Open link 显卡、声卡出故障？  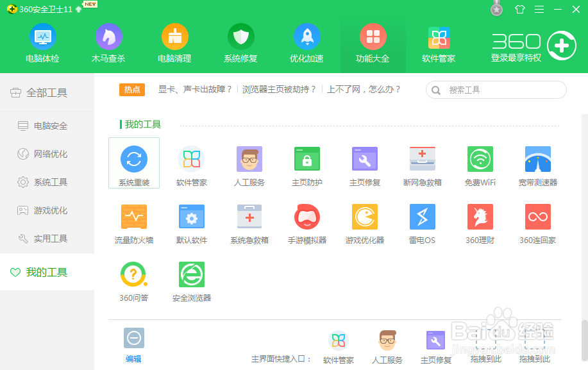[x=195, y=89]
